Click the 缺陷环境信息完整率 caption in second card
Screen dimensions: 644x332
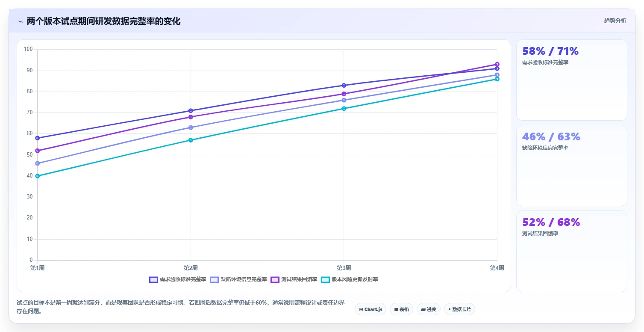(545, 148)
